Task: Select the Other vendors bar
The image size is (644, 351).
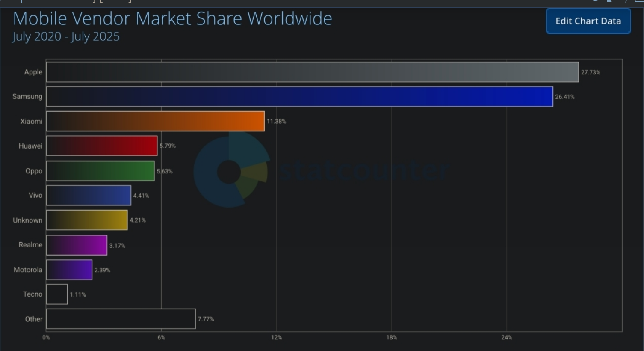Action: click(121, 319)
